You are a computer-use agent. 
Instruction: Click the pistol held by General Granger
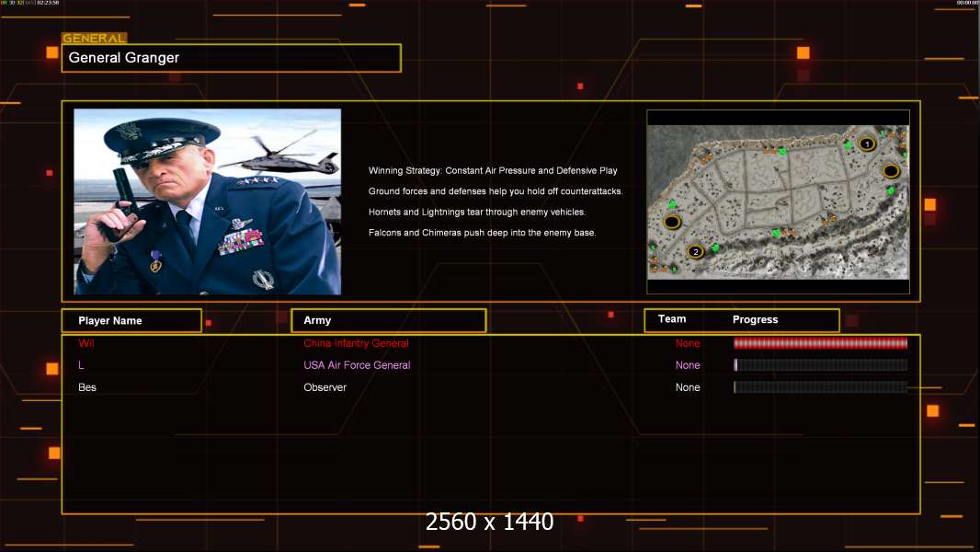[x=119, y=204]
